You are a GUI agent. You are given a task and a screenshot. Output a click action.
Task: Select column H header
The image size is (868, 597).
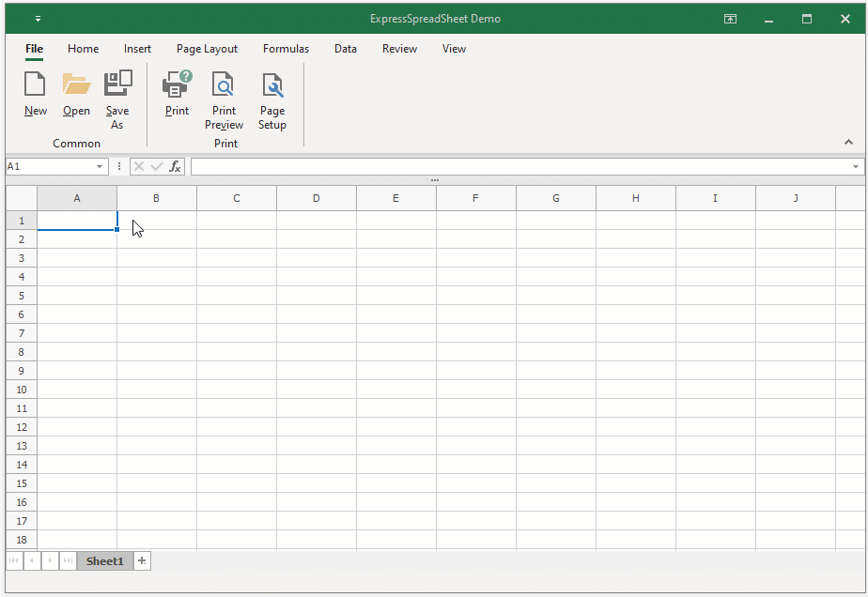635,198
